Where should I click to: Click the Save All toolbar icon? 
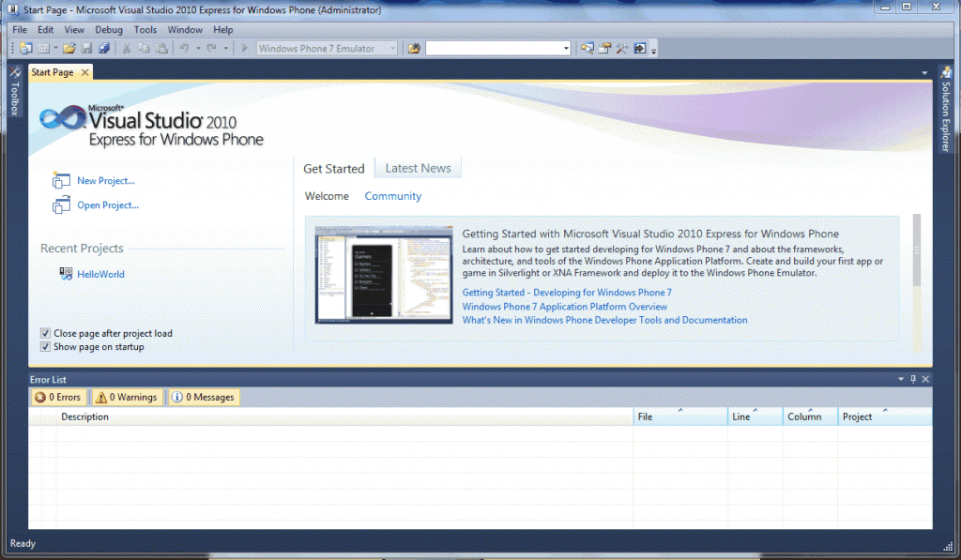[104, 48]
